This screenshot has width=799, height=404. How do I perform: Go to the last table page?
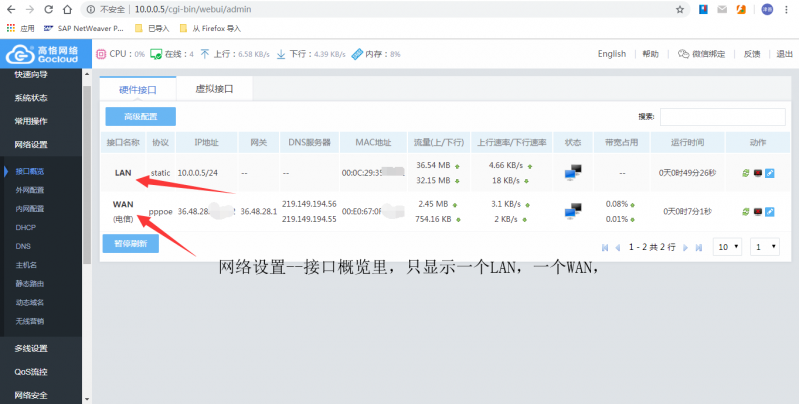coord(699,248)
